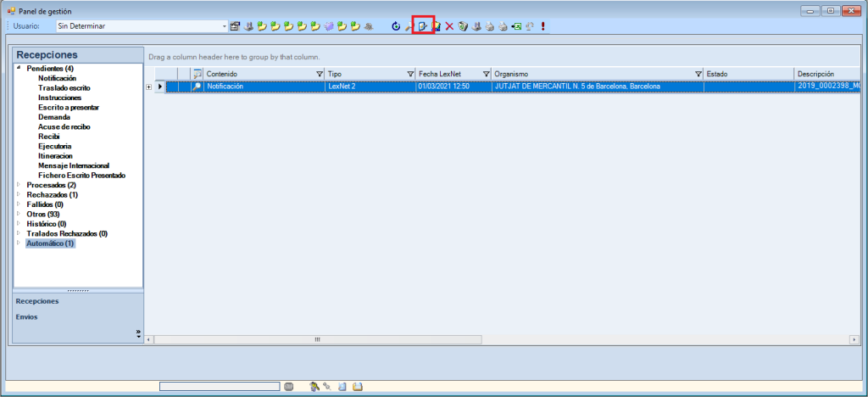Open the Usuario dropdown list
Viewport: 868px width, 397px height.
[224, 26]
